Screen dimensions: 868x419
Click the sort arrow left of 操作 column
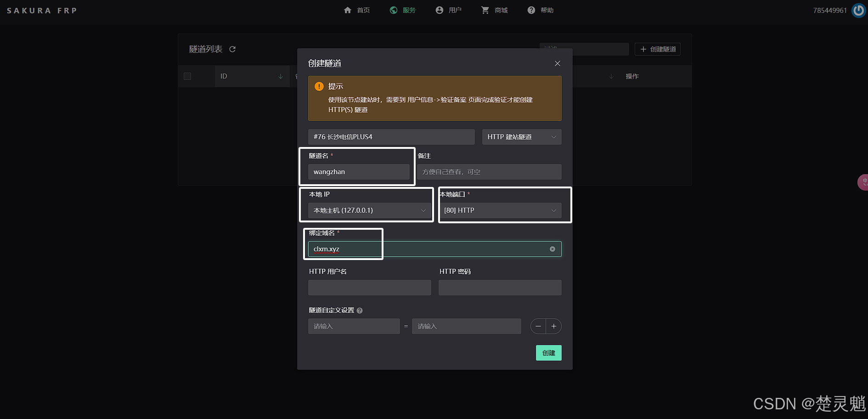click(x=611, y=76)
